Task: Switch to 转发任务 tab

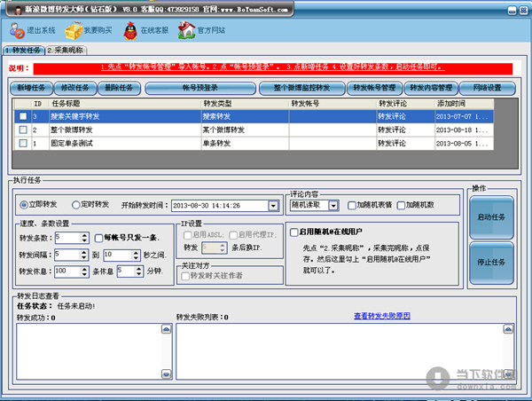Action: pyautogui.click(x=23, y=51)
